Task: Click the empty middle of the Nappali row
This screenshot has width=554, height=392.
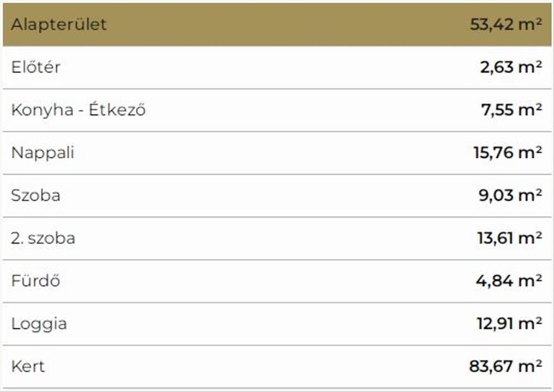Action: point(277,153)
